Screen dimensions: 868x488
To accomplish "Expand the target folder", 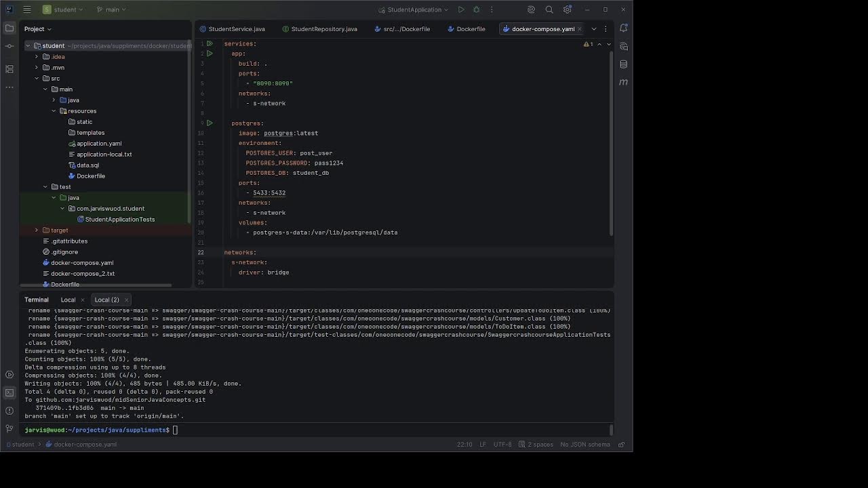I will coord(37,230).
